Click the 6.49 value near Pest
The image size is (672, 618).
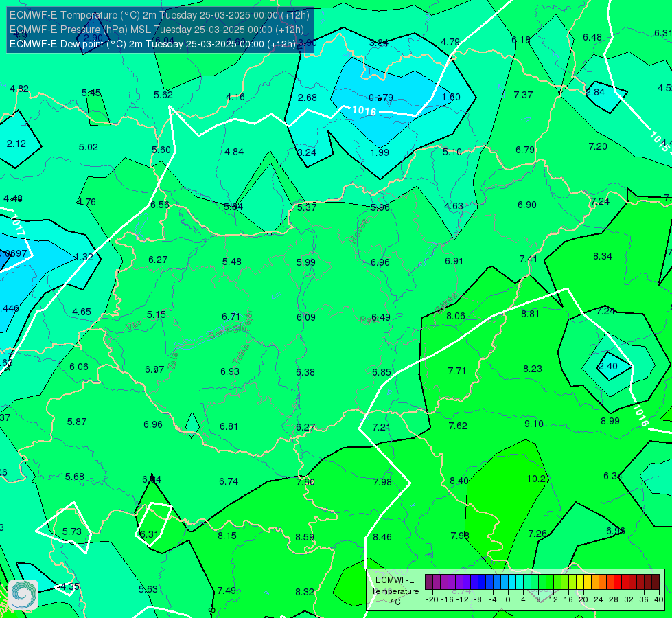pos(381,317)
